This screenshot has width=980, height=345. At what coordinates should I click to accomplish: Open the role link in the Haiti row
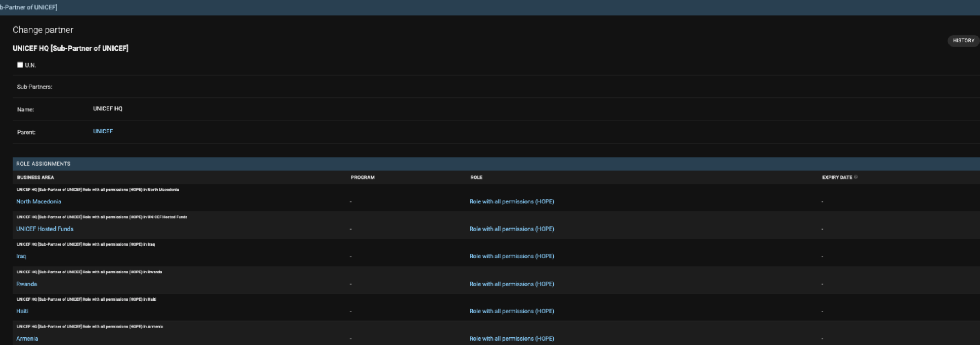(x=511, y=311)
